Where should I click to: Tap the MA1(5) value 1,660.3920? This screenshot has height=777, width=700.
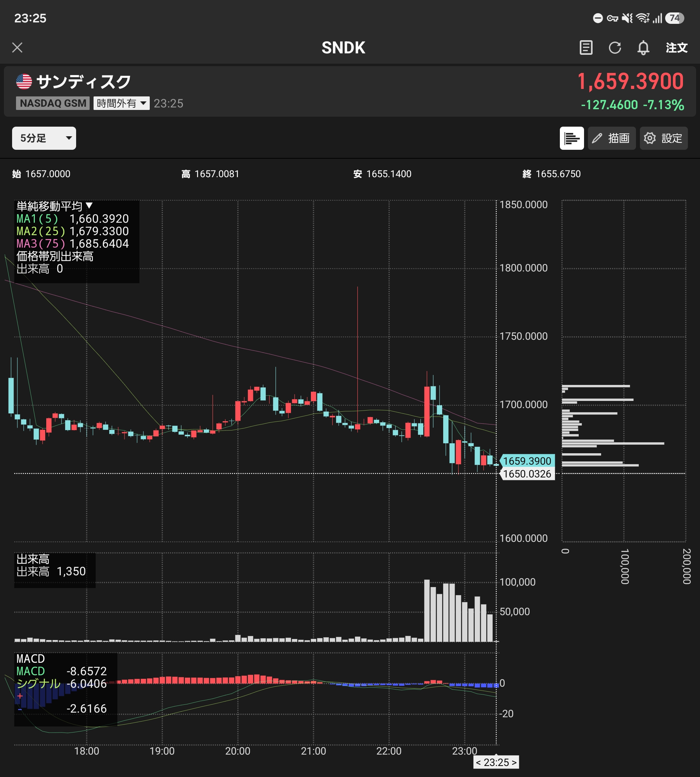click(99, 219)
